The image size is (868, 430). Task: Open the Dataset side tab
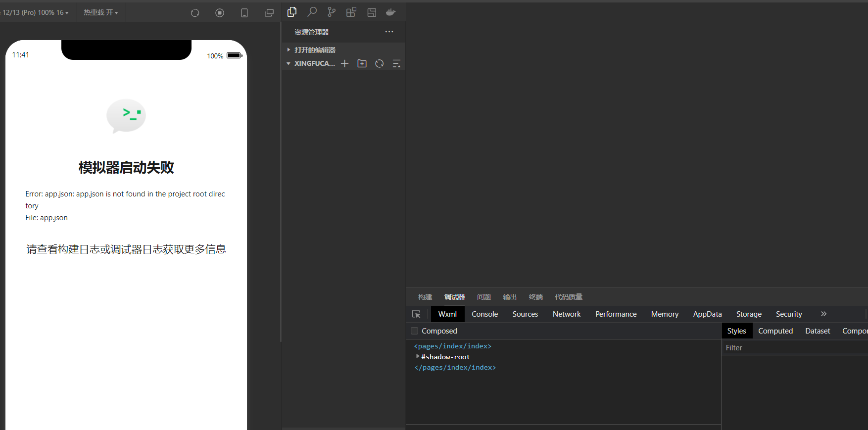(x=818, y=331)
